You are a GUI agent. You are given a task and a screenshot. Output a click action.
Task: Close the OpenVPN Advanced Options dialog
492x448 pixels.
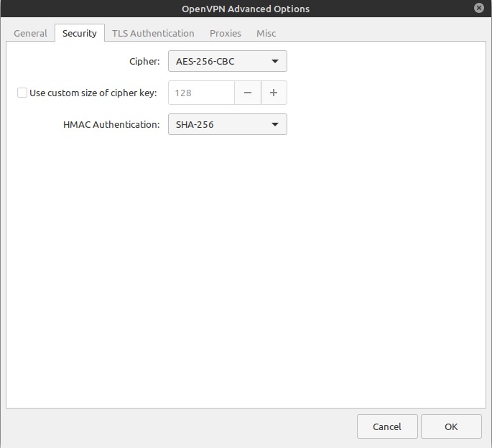pyautogui.click(x=479, y=8)
